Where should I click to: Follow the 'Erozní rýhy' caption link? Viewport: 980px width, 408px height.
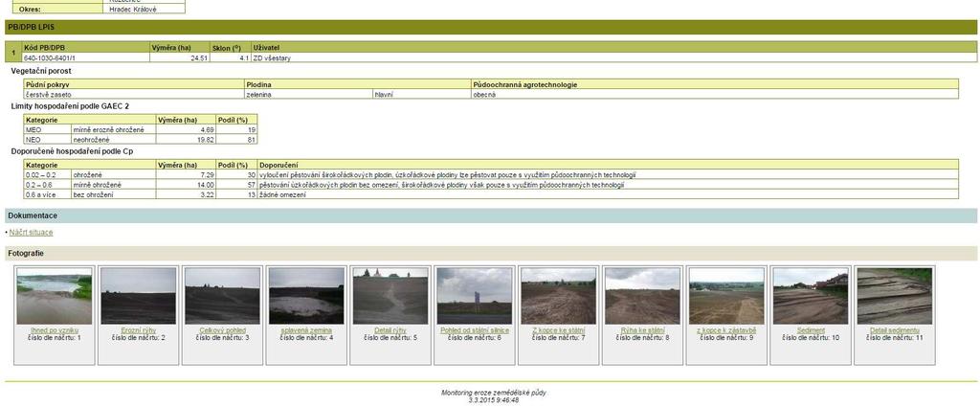[x=139, y=330]
